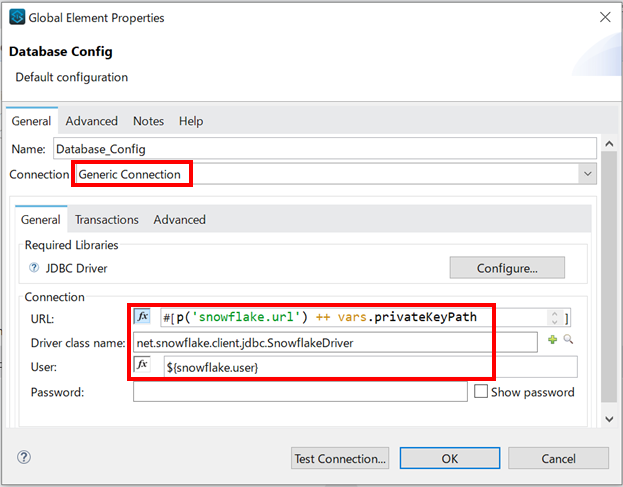This screenshot has width=623, height=487.
Task: Open the top-level Help tab
Action: [x=191, y=121]
